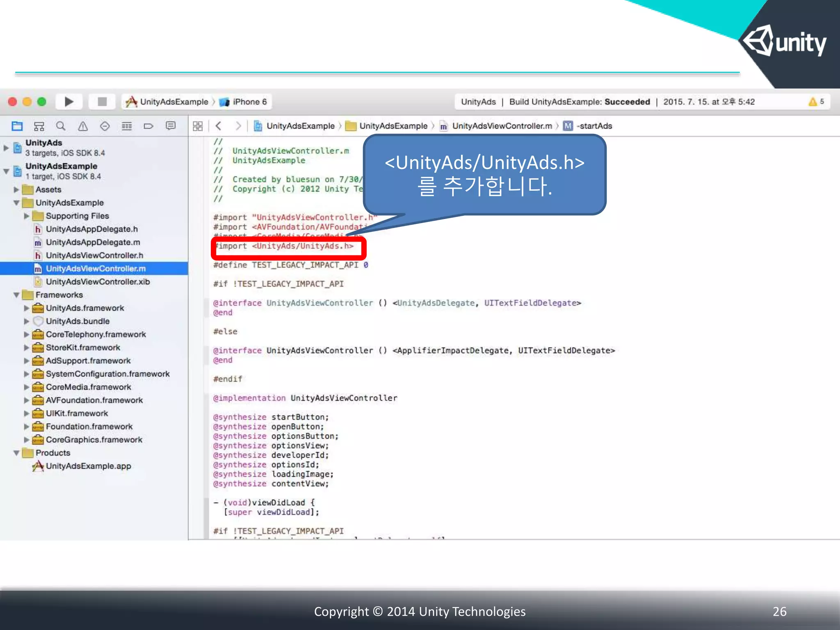This screenshot has height=630, width=840.
Task: Click the @synthesize contentView line
Action: pyautogui.click(x=271, y=484)
